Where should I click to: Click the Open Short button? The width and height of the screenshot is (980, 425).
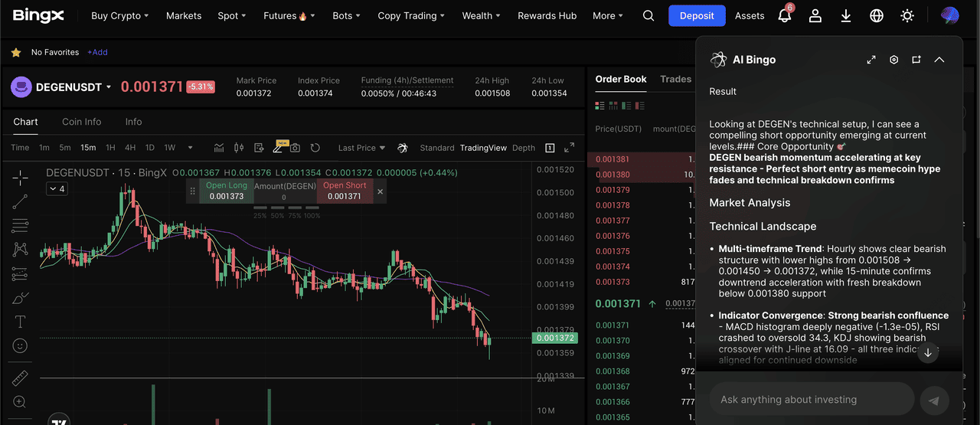click(x=345, y=191)
